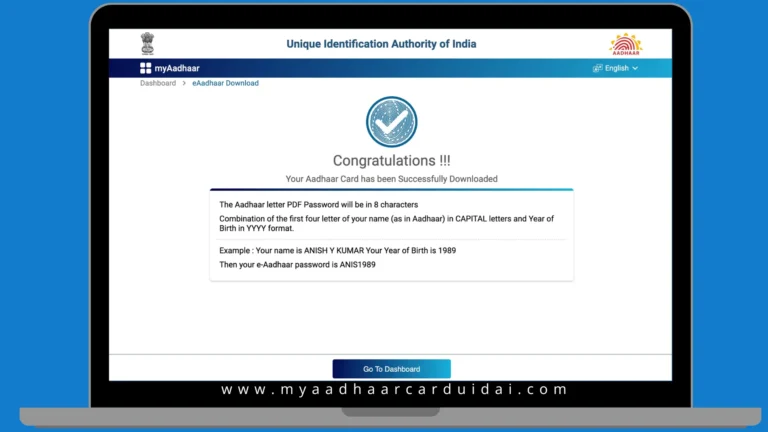Click the ANISH Y KUMAR example line

337,250
